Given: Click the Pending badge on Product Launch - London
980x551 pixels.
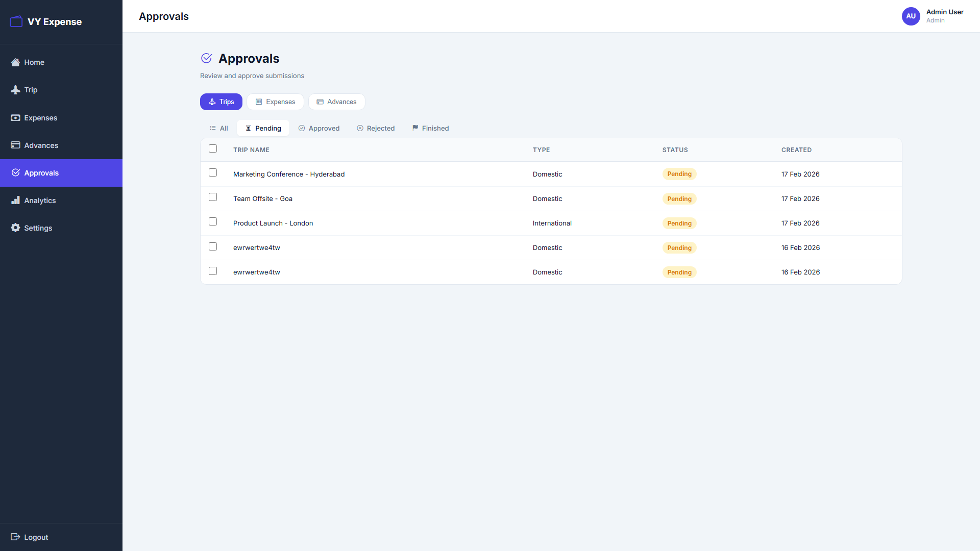Looking at the screenshot, I should [x=679, y=223].
